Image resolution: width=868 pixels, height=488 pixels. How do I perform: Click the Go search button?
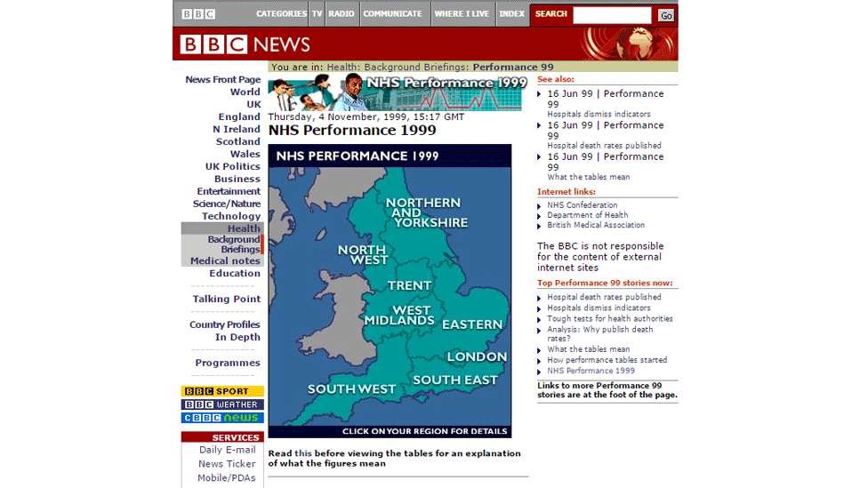666,15
